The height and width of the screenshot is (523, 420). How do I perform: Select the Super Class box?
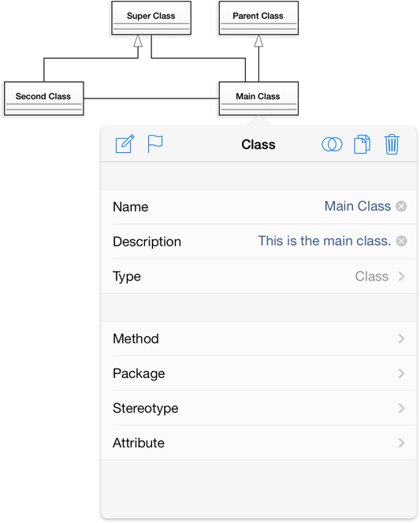click(151, 18)
